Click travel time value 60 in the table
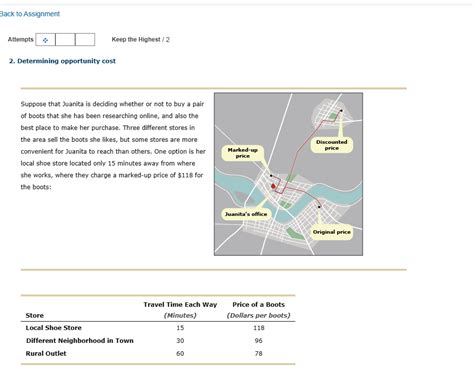The image size is (474, 374). click(180, 353)
